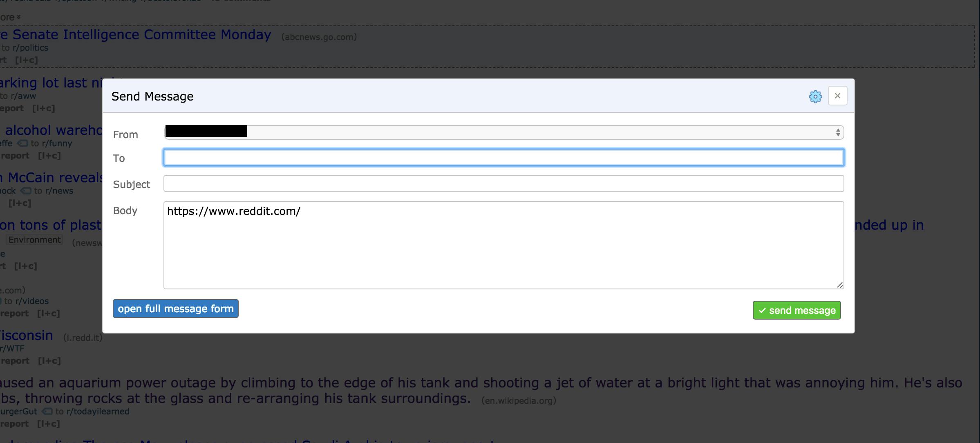This screenshot has width=980, height=443.
Task: Click user tag icon beside r/news post
Action: (26, 191)
